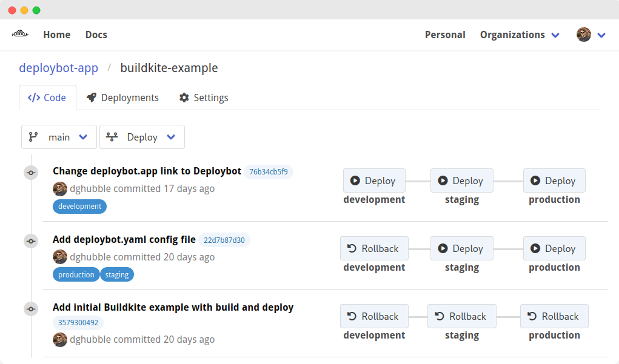
Task: Open the main branch selector dropdown
Action: tap(59, 137)
